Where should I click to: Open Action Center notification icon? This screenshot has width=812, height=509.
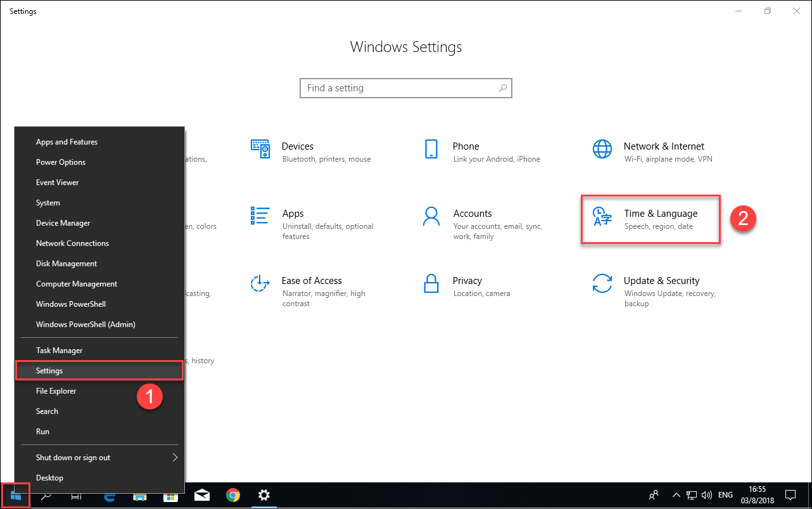click(790, 495)
